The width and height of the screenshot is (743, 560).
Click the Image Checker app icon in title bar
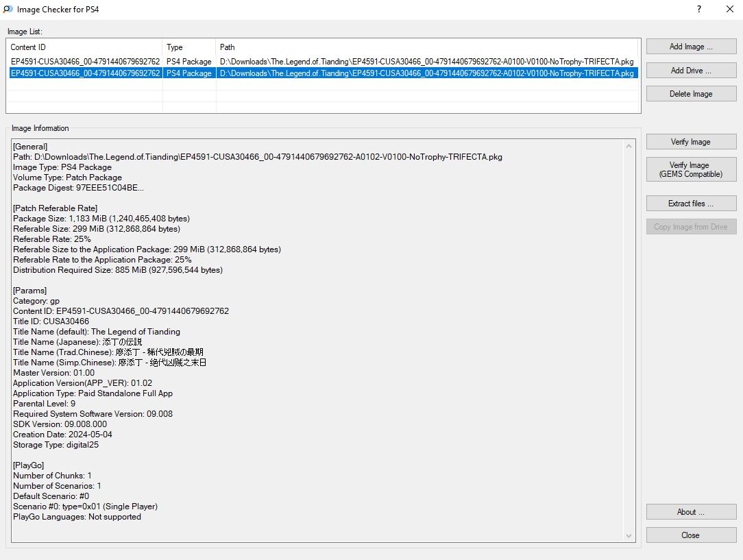[8, 9]
